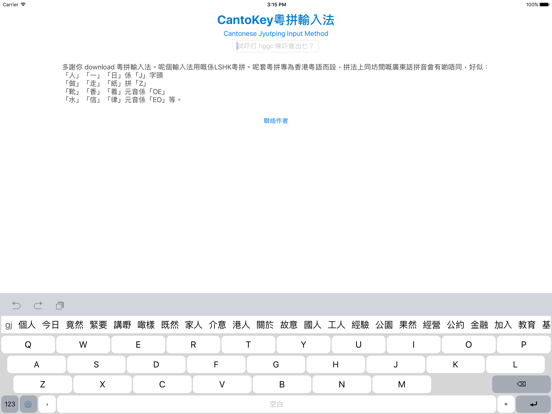Tap the Z key
This screenshot has height=414, width=552.
point(42,384)
